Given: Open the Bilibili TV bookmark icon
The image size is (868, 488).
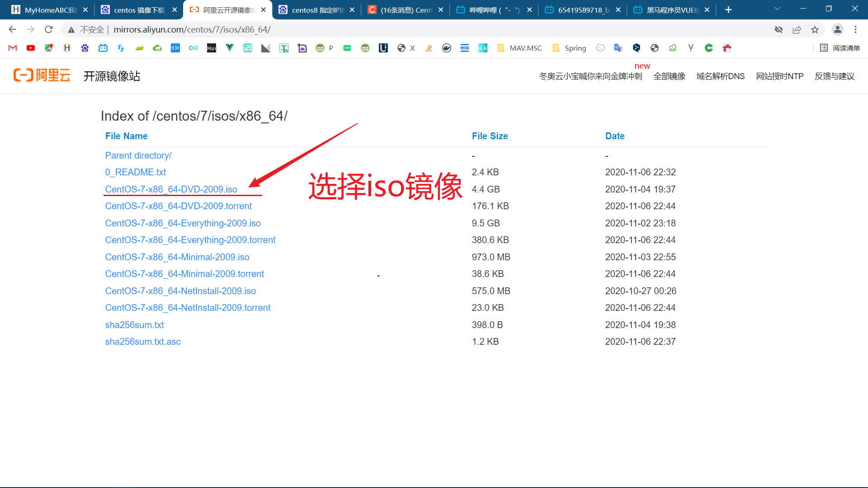Looking at the screenshot, I should 103,48.
